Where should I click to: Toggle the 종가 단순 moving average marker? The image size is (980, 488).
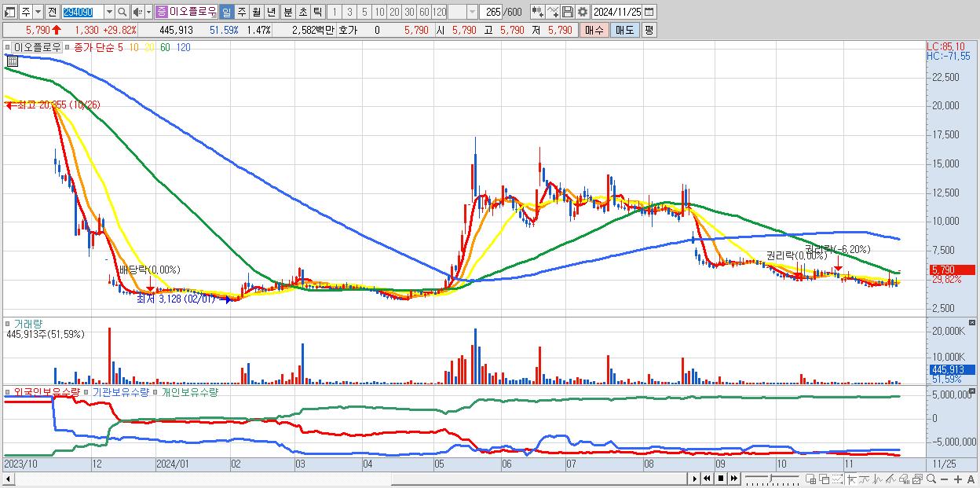(x=69, y=48)
